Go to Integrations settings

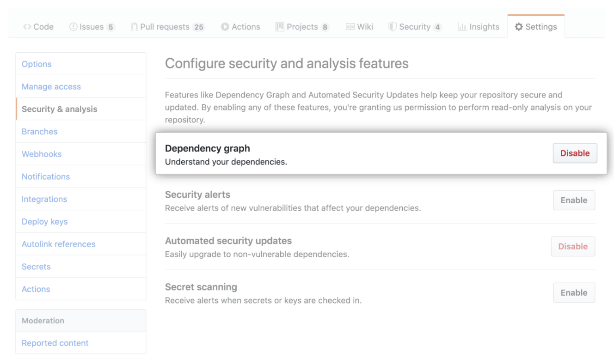pyautogui.click(x=81, y=199)
